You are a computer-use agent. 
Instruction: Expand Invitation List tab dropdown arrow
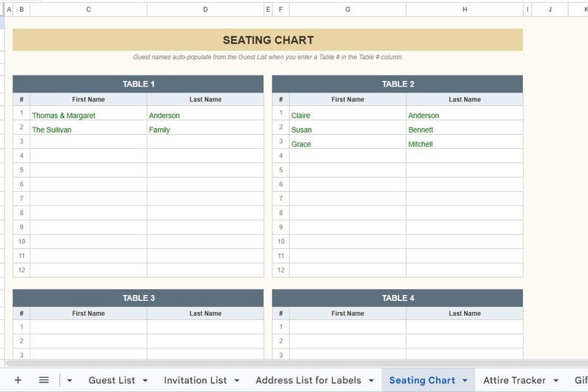(237, 380)
